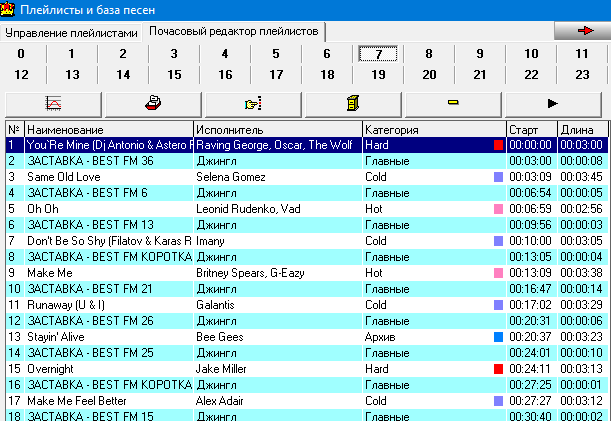Viewport: 611px width, 421px height.
Task: Select hour 11
Action: [582, 54]
